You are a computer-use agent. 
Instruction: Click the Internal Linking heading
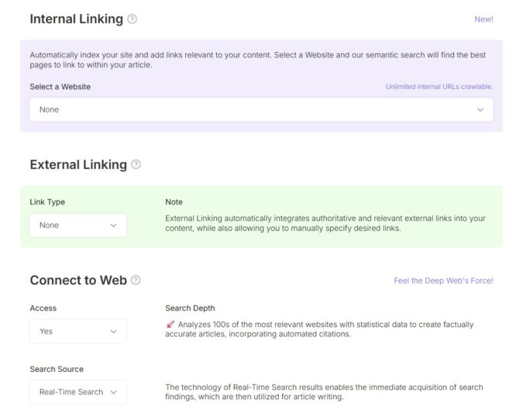(76, 19)
